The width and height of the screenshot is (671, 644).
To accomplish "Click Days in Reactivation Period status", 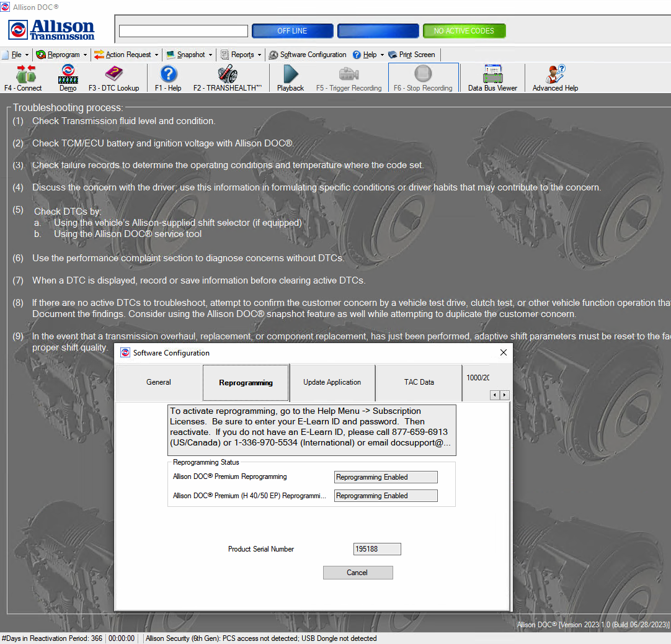I will click(x=52, y=638).
